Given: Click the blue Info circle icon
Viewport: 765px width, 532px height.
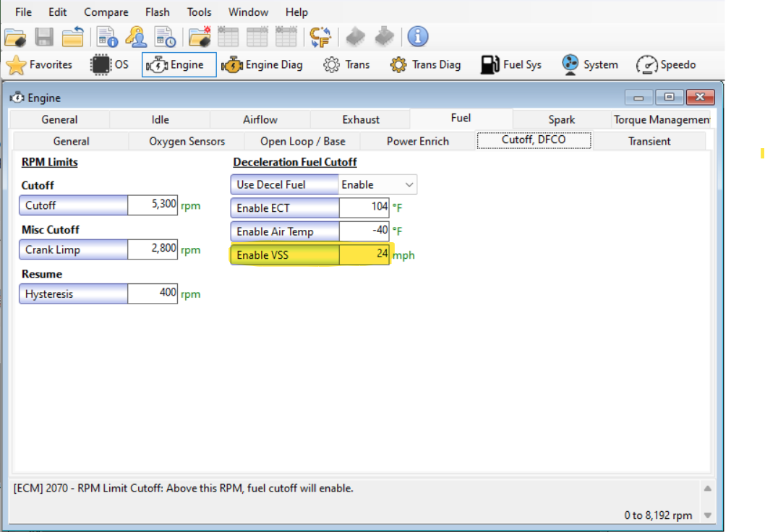Looking at the screenshot, I should pyautogui.click(x=418, y=37).
